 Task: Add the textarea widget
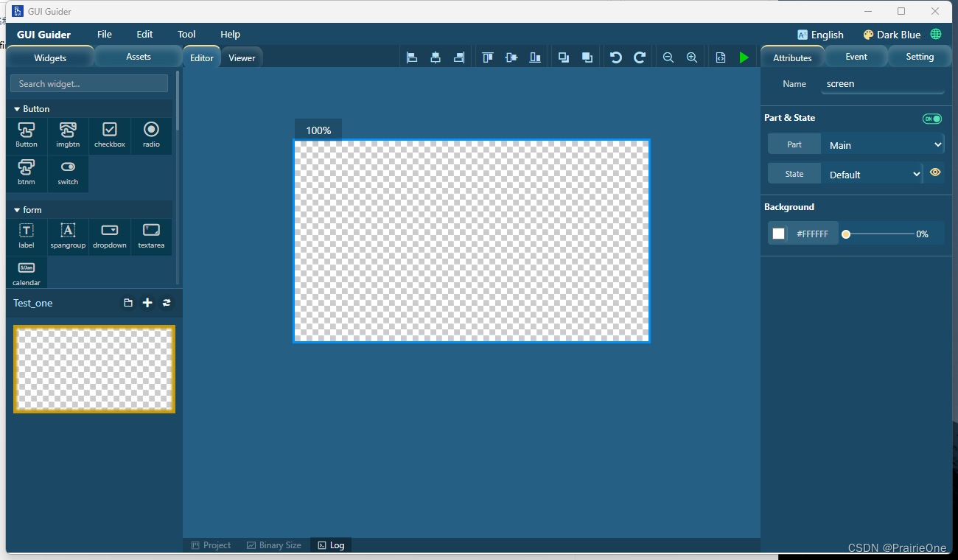pos(151,237)
